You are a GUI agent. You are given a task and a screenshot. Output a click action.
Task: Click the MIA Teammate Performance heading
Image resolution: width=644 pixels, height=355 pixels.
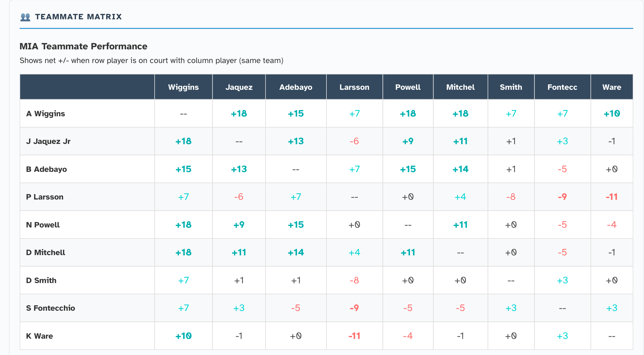[x=83, y=46]
